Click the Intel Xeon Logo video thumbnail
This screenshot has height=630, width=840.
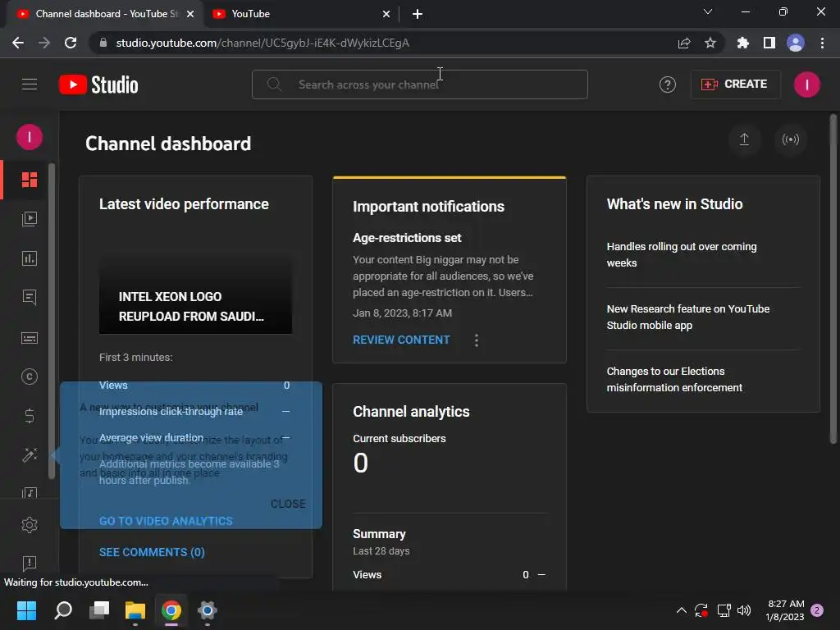(x=195, y=294)
